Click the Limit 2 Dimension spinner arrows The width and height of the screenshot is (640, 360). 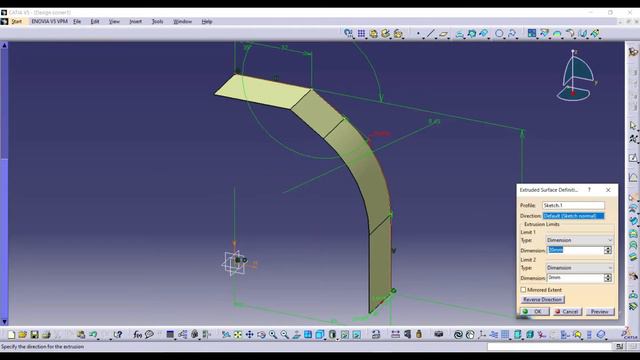tap(608, 278)
